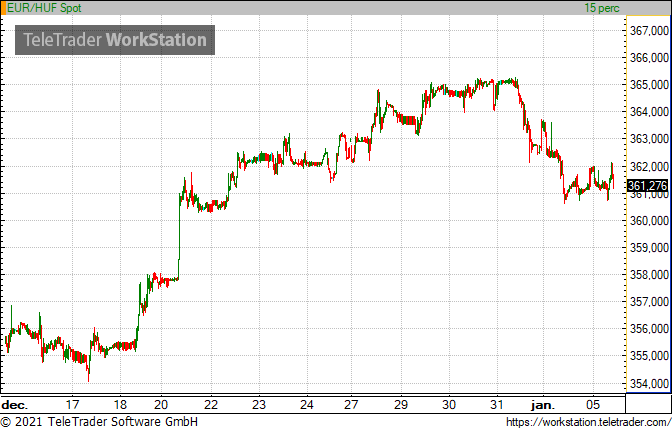672x431 pixels.
Task: Click the date label 05 on time axis
Action: 593,404
